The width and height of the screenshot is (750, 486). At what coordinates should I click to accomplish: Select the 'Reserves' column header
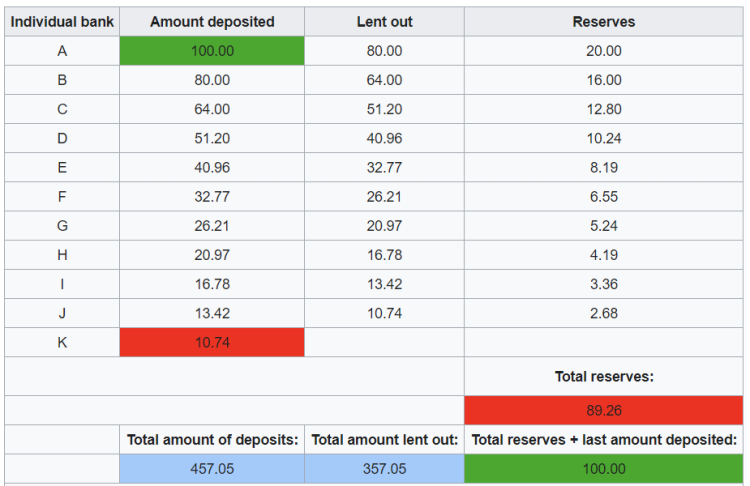click(603, 22)
